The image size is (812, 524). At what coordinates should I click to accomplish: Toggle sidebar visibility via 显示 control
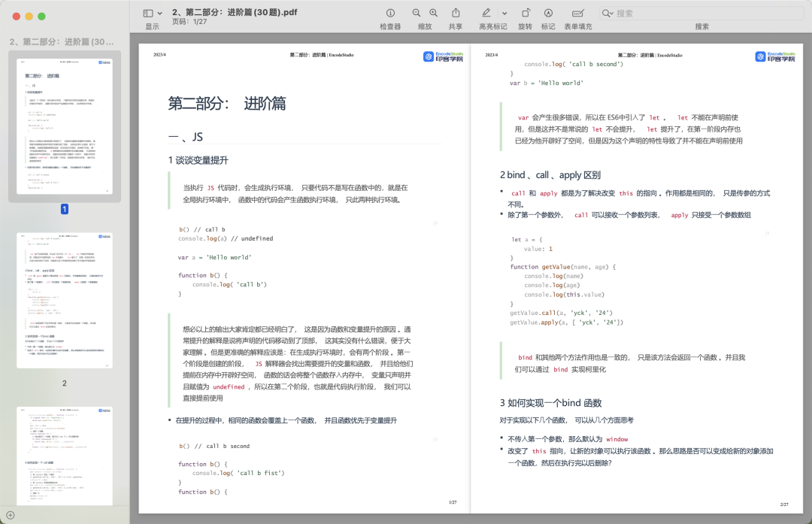point(150,25)
